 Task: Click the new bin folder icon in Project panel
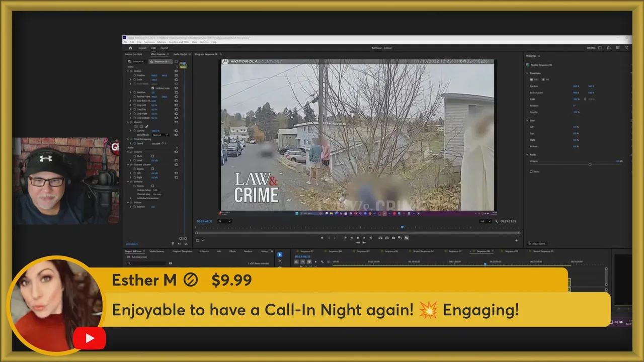(x=171, y=263)
